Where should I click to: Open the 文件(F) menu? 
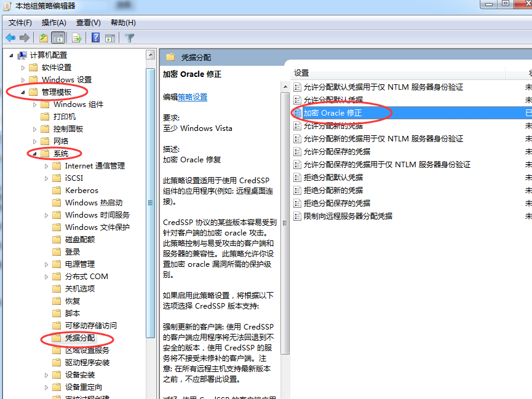point(20,23)
